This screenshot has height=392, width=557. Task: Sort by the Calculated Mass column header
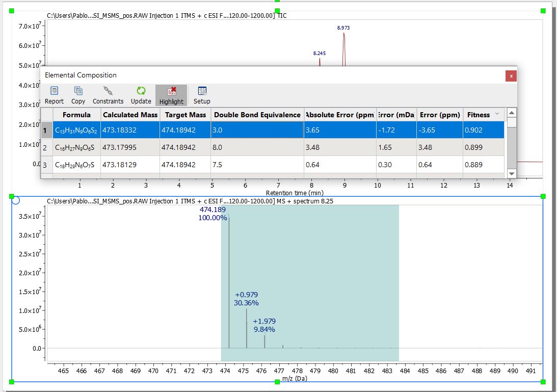[130, 115]
